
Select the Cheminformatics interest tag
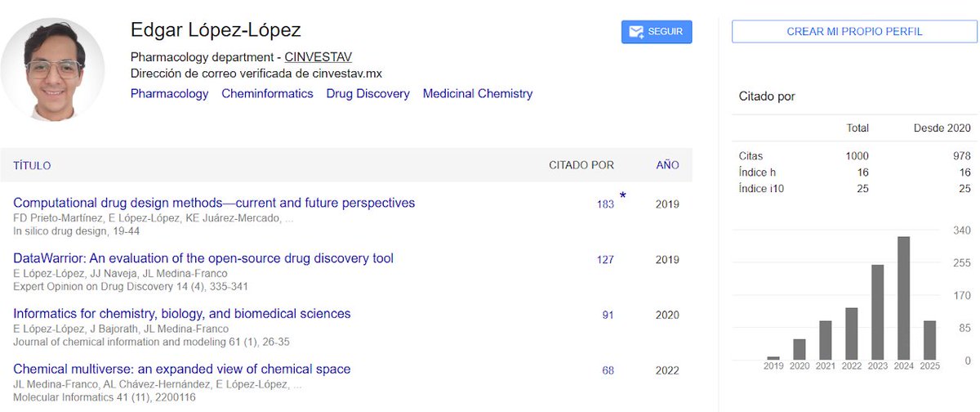[x=267, y=94]
